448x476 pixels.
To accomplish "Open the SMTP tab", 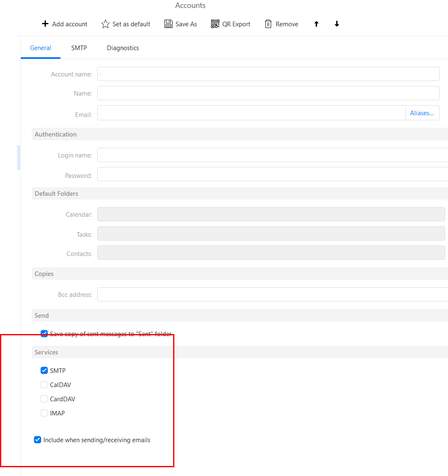I will (79, 48).
